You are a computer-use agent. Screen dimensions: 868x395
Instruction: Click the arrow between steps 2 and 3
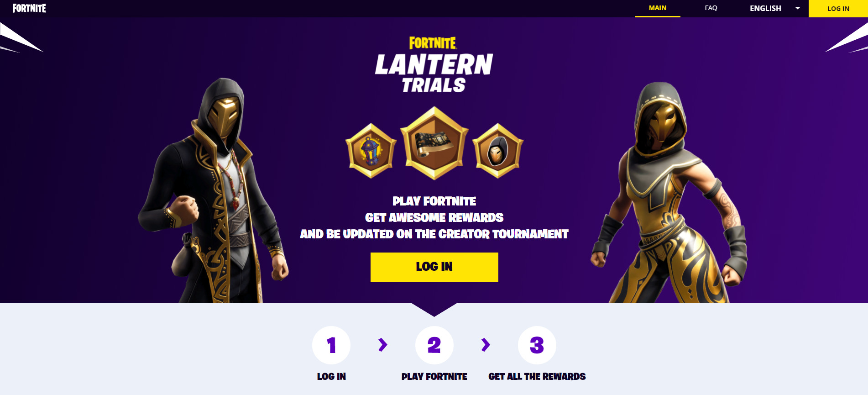click(x=486, y=345)
